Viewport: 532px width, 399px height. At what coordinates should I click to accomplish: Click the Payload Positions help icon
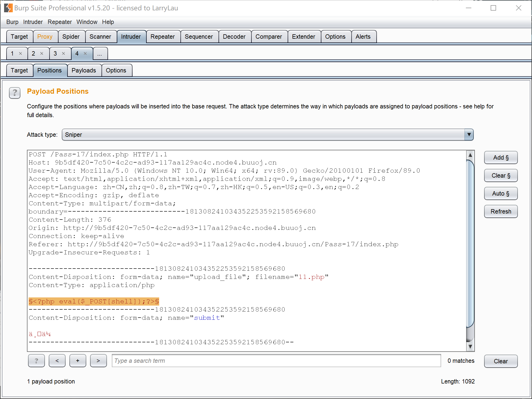pyautogui.click(x=15, y=93)
